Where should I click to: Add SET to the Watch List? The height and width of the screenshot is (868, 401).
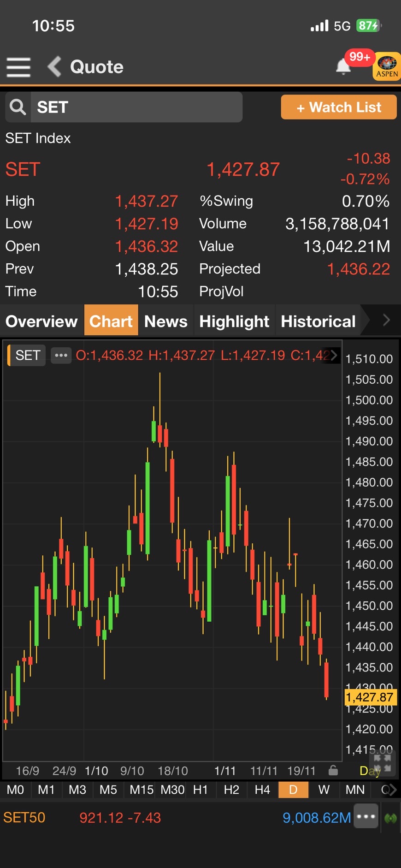tap(339, 107)
